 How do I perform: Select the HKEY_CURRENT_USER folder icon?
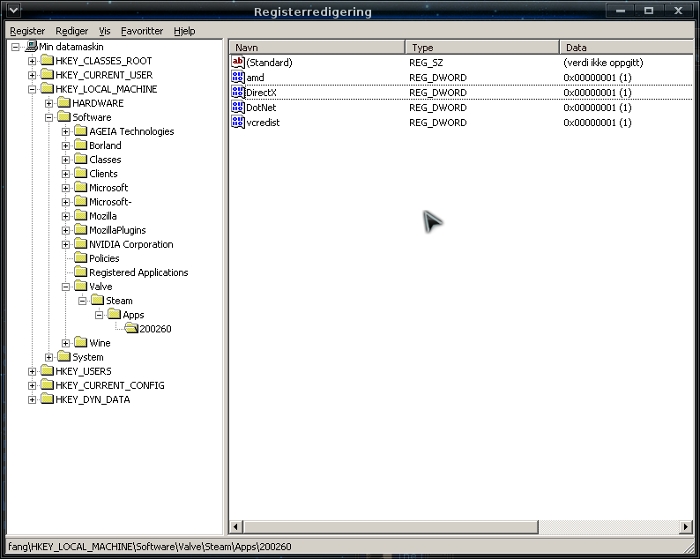(47, 75)
